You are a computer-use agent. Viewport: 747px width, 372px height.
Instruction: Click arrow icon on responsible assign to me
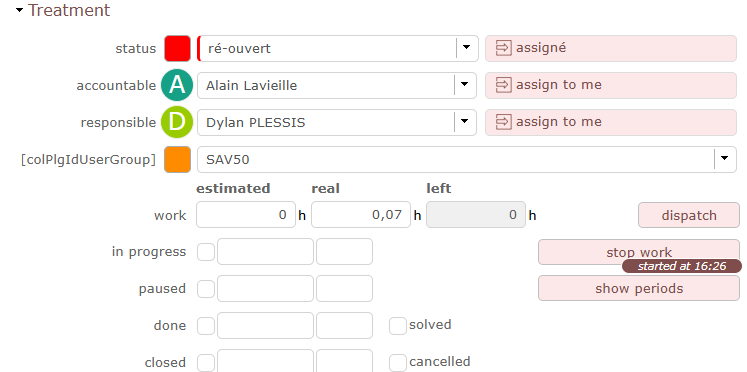click(x=503, y=122)
